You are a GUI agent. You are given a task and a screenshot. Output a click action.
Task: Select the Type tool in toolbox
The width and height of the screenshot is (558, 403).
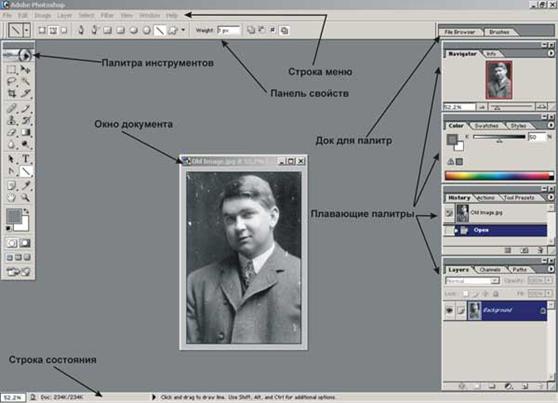[25, 159]
